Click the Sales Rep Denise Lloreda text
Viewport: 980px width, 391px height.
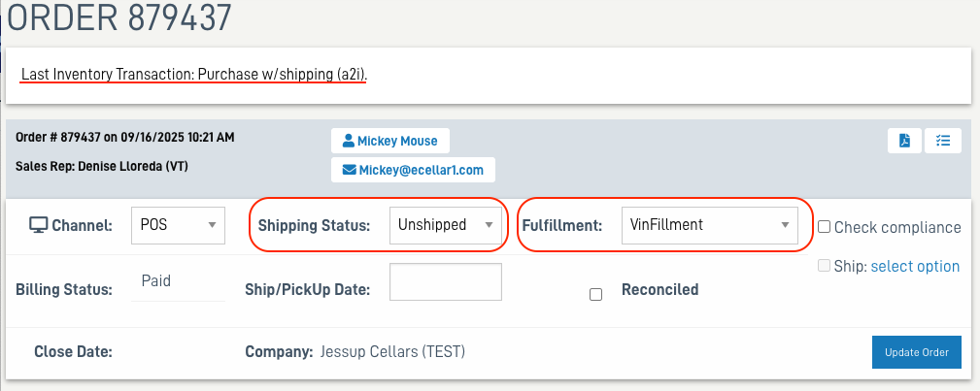[102, 166]
